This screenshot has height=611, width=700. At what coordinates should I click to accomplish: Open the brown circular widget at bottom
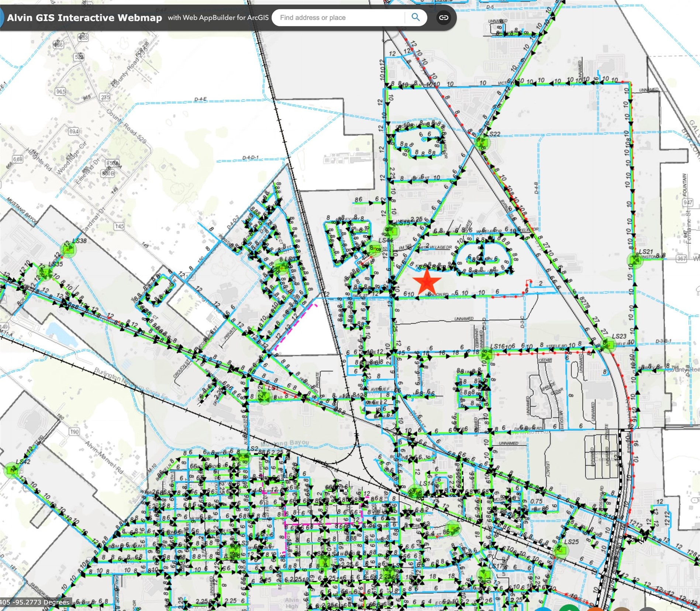point(622,609)
